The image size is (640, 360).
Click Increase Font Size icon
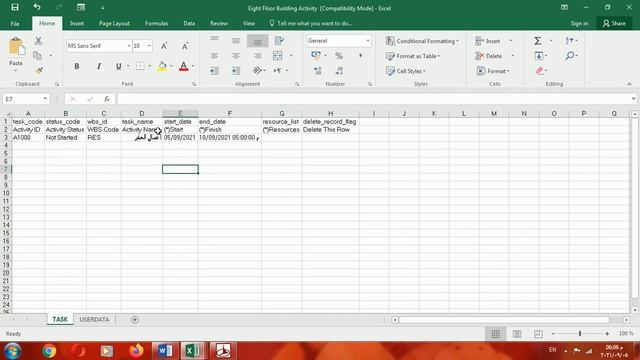pos(164,46)
